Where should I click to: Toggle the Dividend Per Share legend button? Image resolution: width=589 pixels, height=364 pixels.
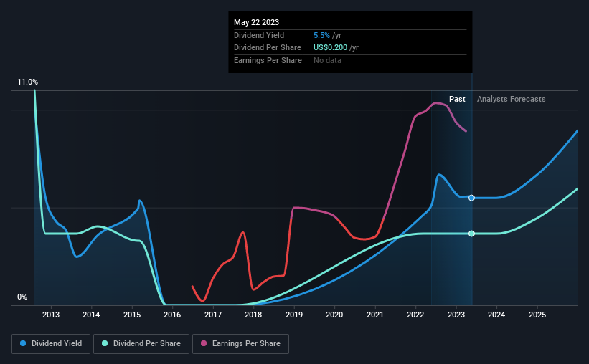[x=141, y=344]
